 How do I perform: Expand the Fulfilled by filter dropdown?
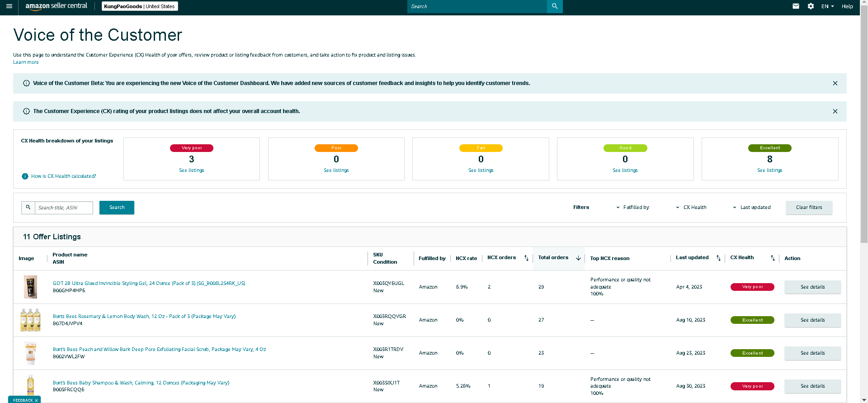tap(633, 208)
